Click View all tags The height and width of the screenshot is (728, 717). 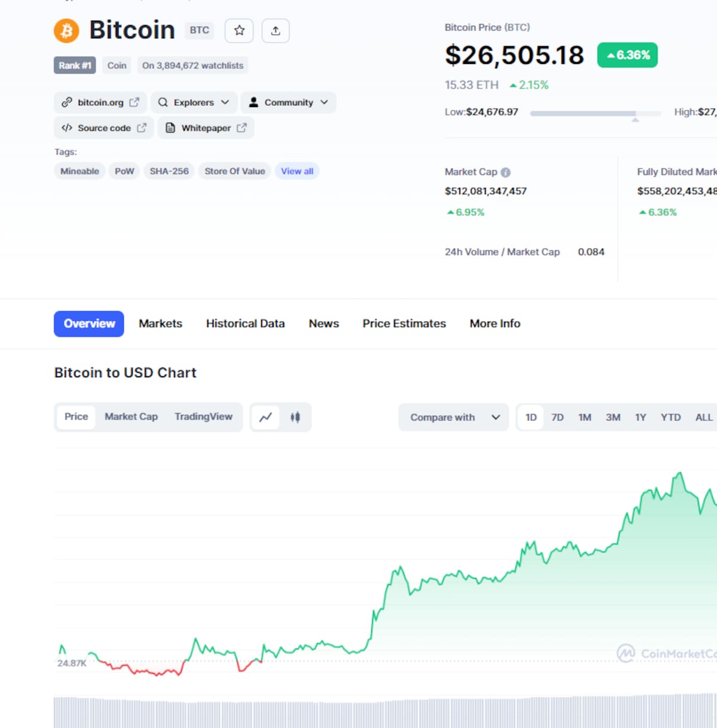point(297,171)
